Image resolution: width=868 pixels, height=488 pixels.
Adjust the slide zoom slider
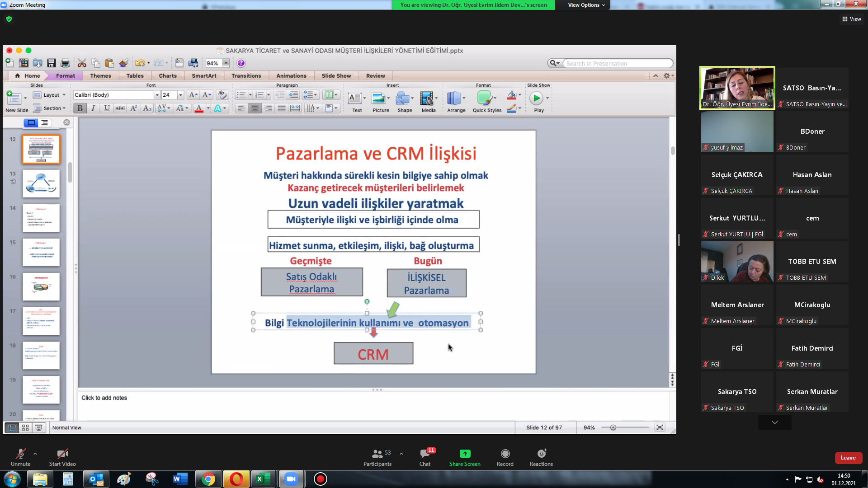tap(613, 427)
